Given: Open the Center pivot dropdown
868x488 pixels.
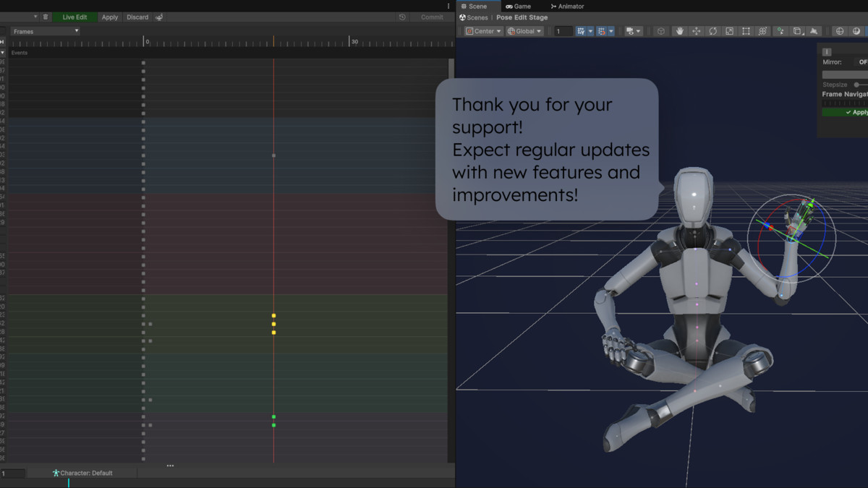Looking at the screenshot, I should 484,31.
